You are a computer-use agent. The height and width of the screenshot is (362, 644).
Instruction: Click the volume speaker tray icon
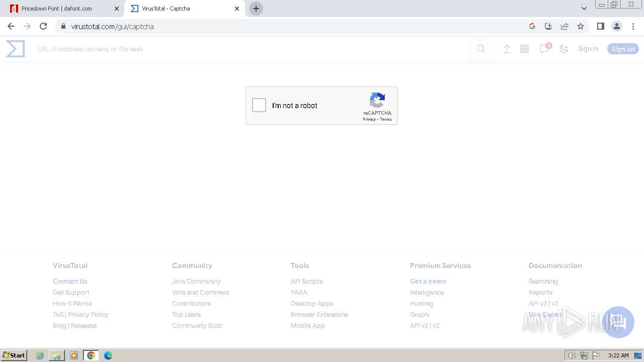[x=572, y=355]
